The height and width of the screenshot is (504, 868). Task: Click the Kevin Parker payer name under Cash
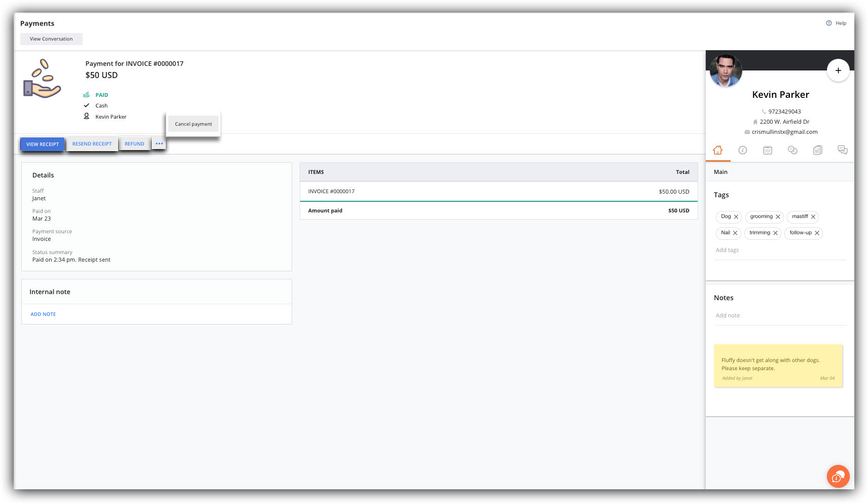tap(111, 117)
